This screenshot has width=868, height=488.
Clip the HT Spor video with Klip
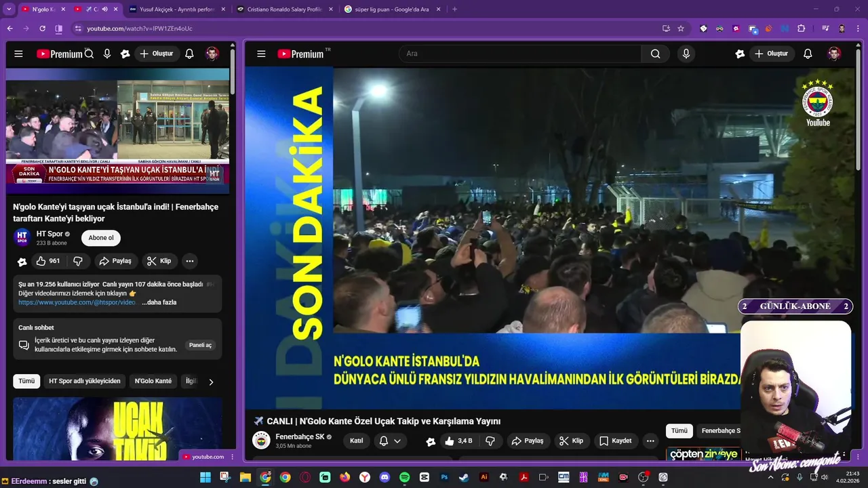point(159,261)
